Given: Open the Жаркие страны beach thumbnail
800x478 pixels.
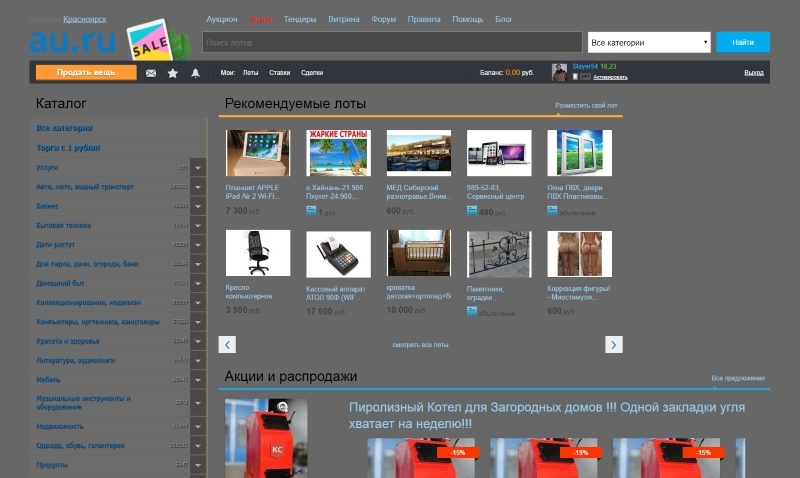Looking at the screenshot, I should click(x=338, y=153).
